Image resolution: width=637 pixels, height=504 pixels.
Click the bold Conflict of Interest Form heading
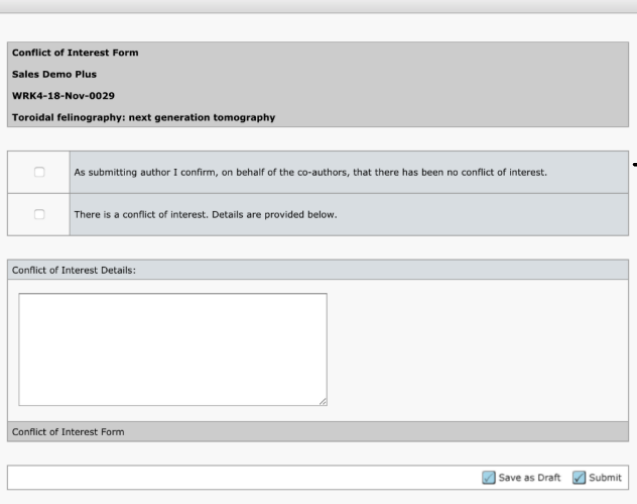[x=75, y=53]
